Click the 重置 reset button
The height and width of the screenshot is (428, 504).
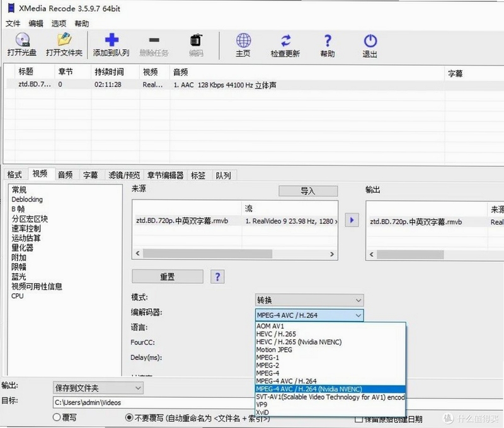coord(168,276)
